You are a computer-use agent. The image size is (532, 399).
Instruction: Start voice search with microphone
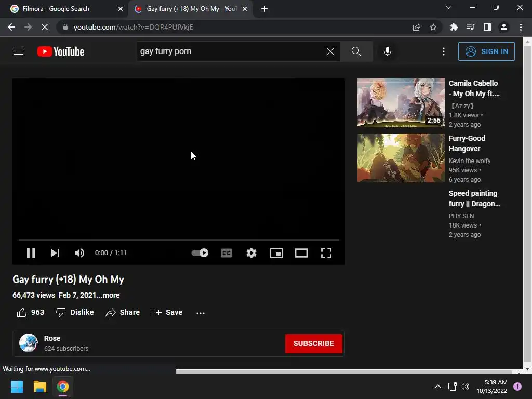[387, 51]
